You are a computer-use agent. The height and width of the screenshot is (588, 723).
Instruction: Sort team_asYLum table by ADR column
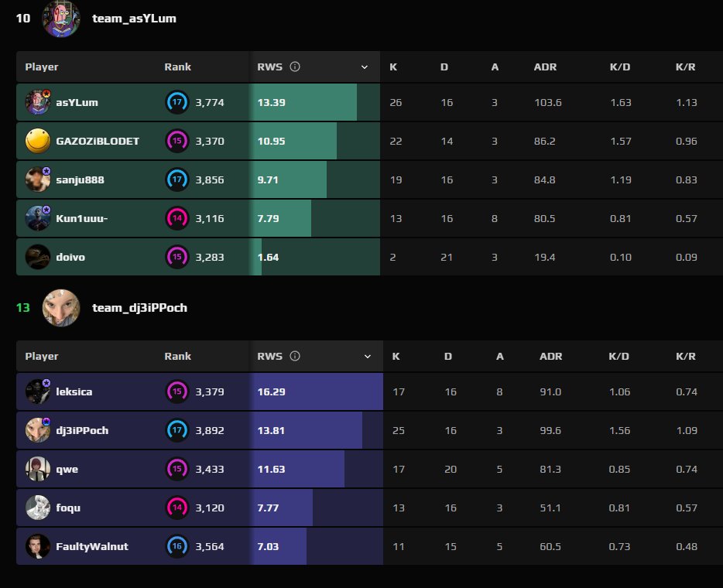coord(545,67)
